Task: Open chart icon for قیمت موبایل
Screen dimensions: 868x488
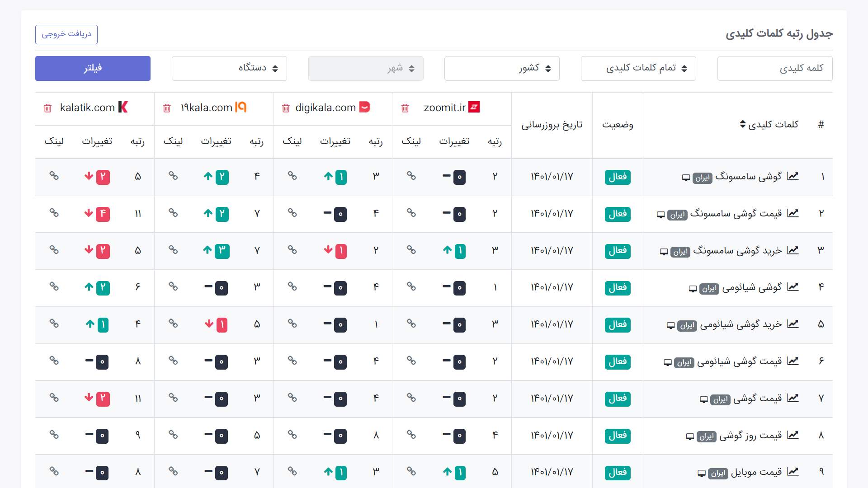Action: click(x=793, y=472)
